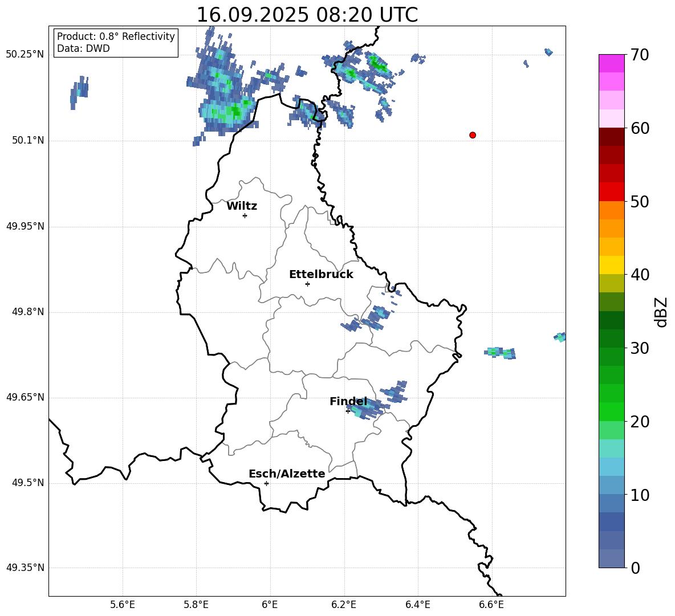675x616 pixels.
Task: Click the 10 tick label on colorbar
Action: pos(639,495)
